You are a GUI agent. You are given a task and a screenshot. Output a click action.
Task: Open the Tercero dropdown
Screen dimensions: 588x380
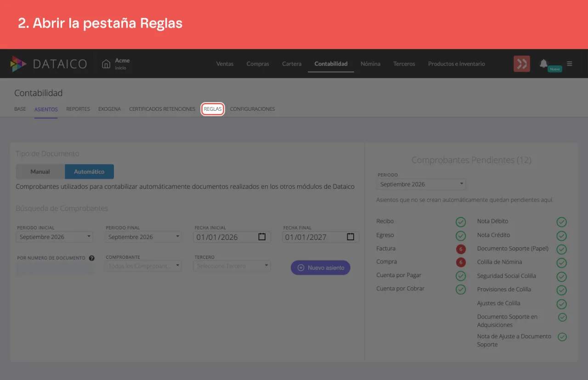click(232, 266)
